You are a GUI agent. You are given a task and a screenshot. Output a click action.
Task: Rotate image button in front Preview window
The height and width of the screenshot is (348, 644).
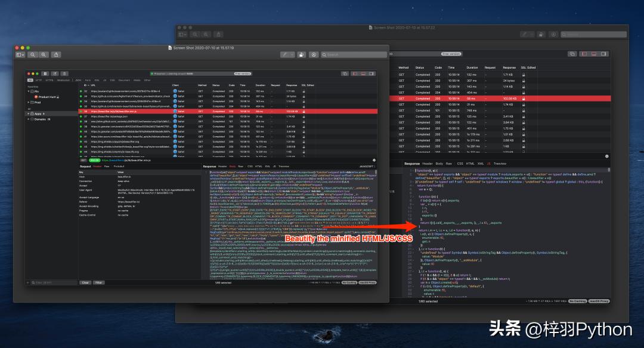[x=302, y=55]
